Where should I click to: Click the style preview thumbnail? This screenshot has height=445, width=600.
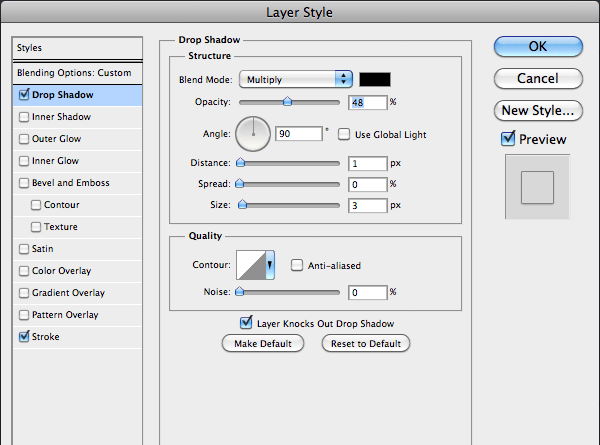(x=537, y=187)
